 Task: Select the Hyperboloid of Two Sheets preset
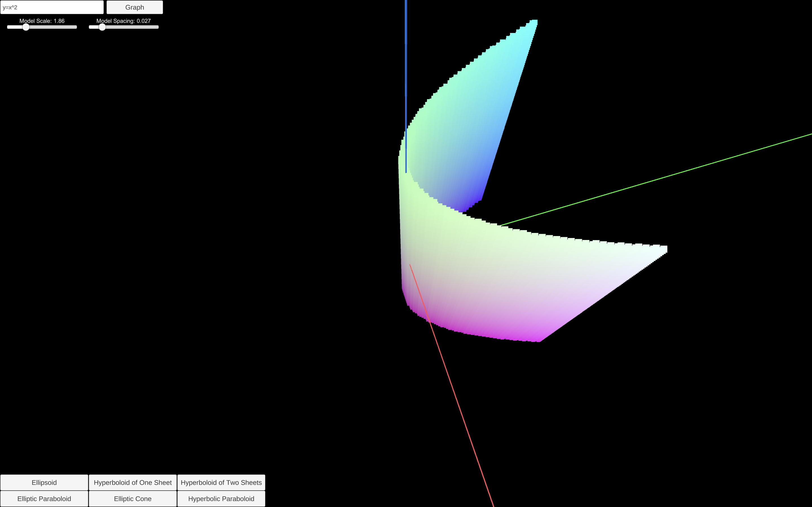(221, 482)
